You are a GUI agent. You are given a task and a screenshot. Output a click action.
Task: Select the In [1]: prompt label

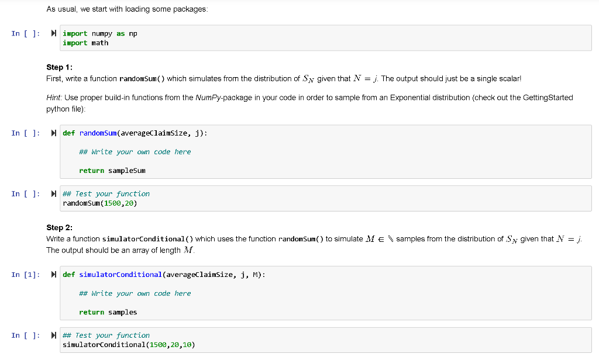click(26, 275)
